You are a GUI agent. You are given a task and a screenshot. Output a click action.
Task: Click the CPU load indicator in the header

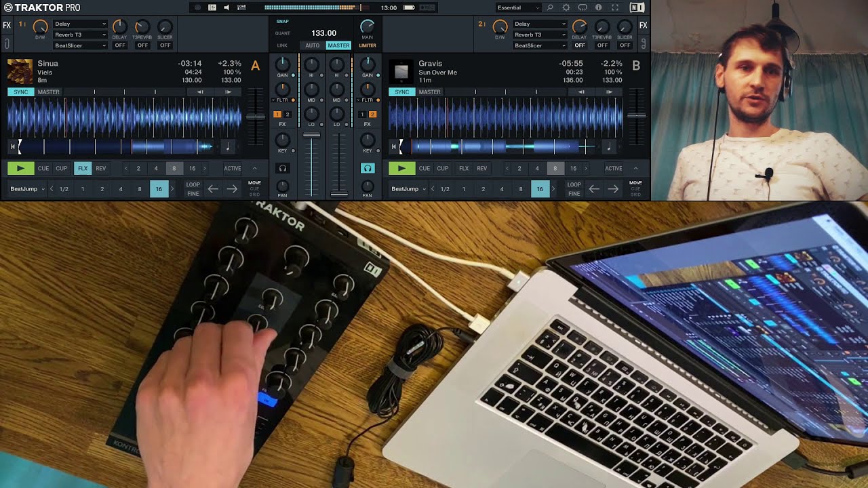point(242,7)
